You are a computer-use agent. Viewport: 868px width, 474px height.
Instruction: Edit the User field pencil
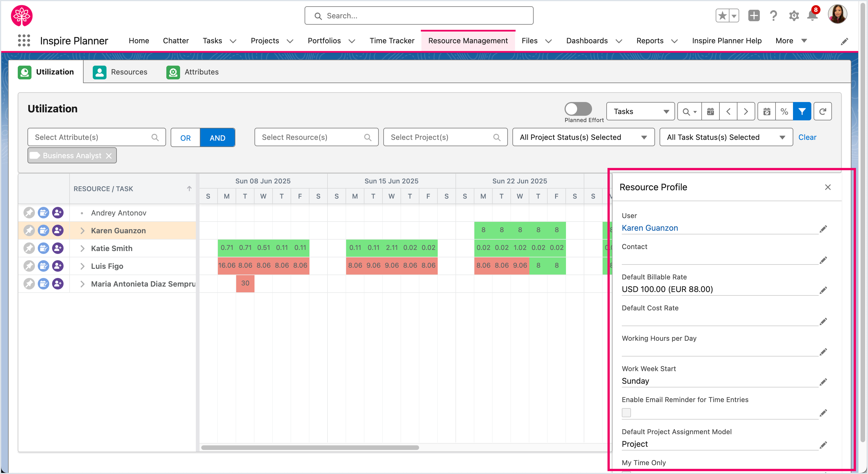coord(823,229)
